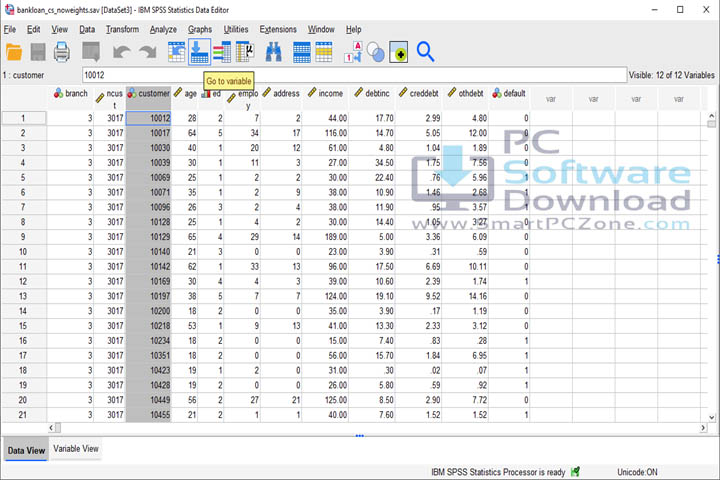Click the horizontal scrollbar right arrow
This screenshot has width=720, height=480.
pyautogui.click(x=703, y=428)
